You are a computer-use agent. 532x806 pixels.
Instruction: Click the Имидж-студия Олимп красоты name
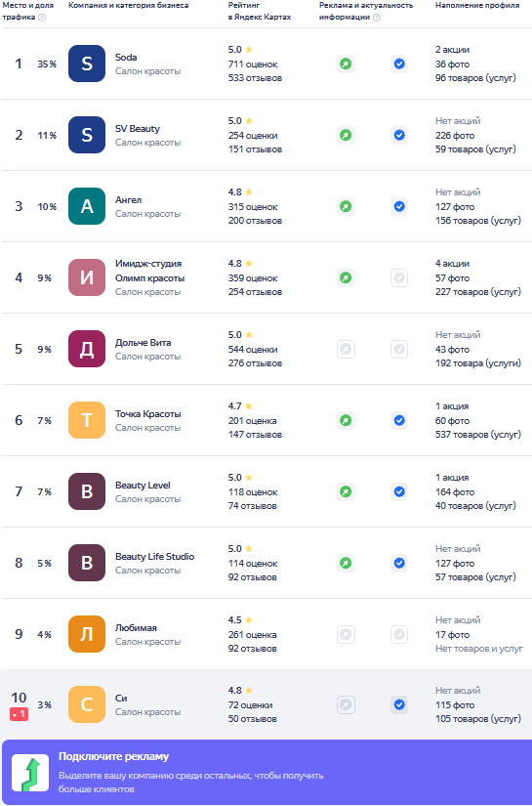[x=150, y=271]
